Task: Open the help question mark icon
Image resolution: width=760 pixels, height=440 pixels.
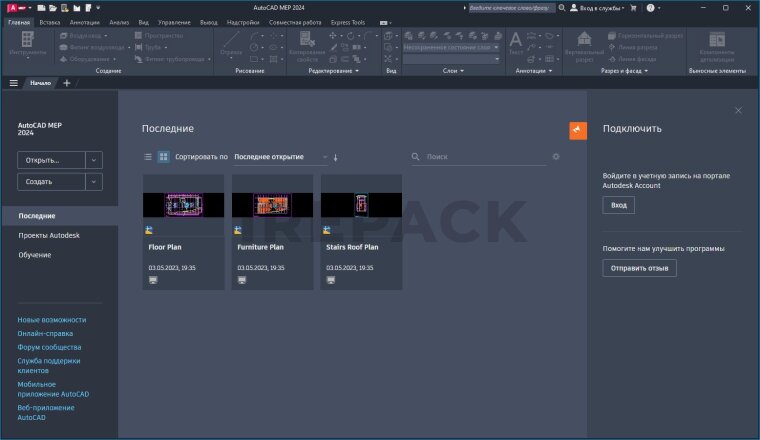Action: point(652,7)
